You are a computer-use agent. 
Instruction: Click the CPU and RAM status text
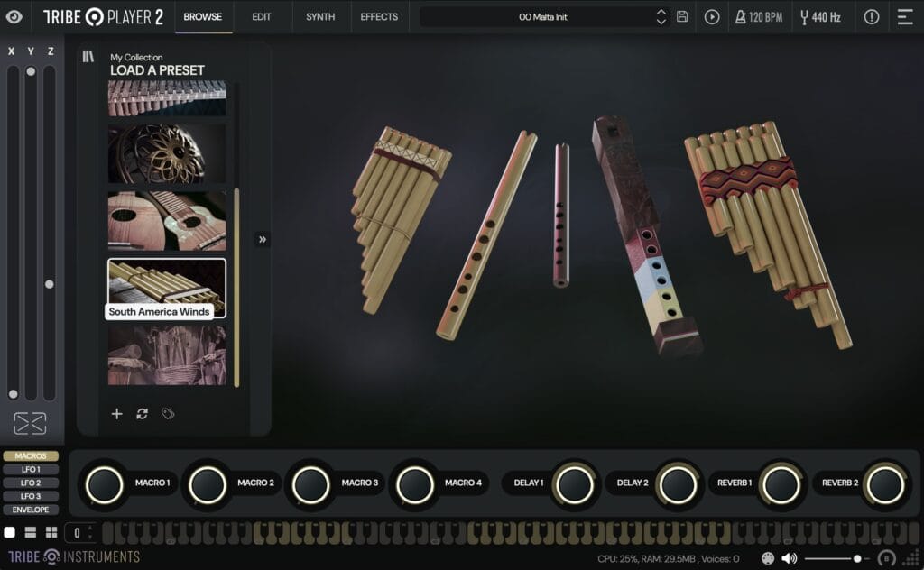(669, 559)
